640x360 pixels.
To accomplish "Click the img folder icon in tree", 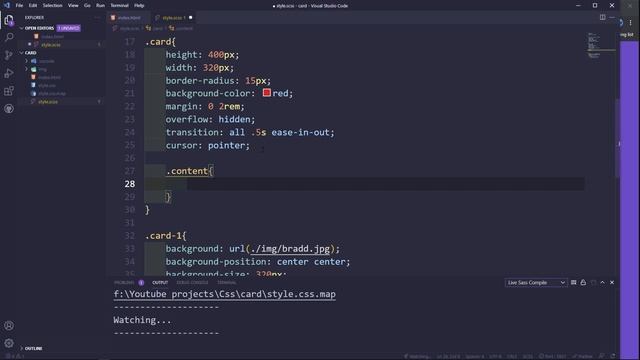I will pyautogui.click(x=33, y=69).
